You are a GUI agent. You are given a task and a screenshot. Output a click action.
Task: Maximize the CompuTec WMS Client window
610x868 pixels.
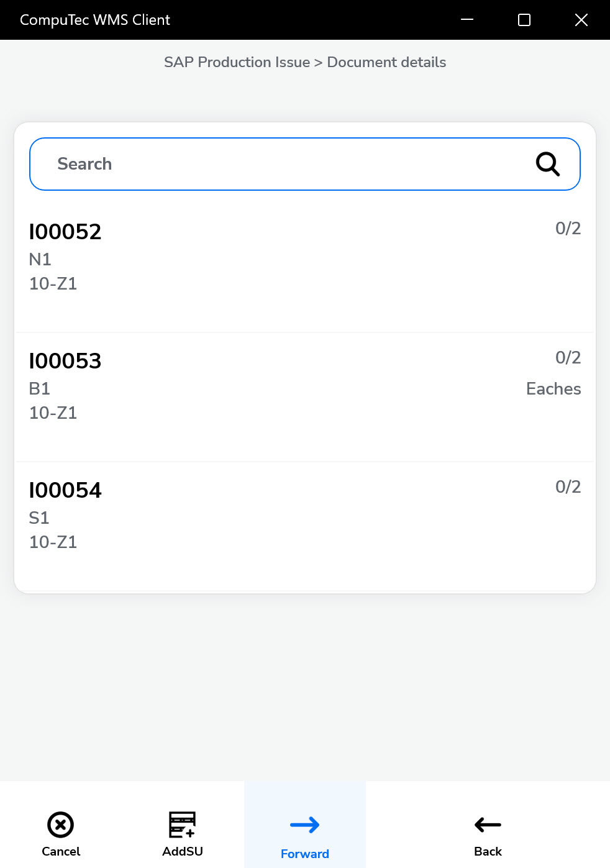(x=524, y=20)
